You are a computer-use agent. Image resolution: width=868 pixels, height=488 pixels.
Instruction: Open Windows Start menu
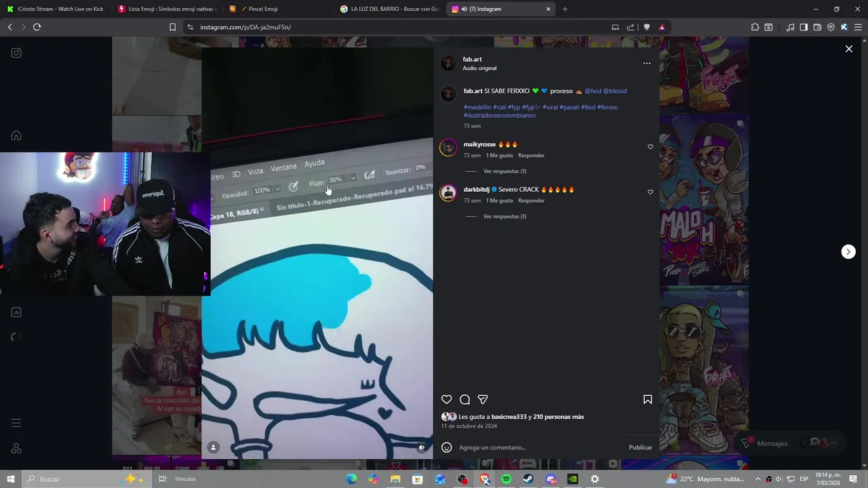[11, 479]
